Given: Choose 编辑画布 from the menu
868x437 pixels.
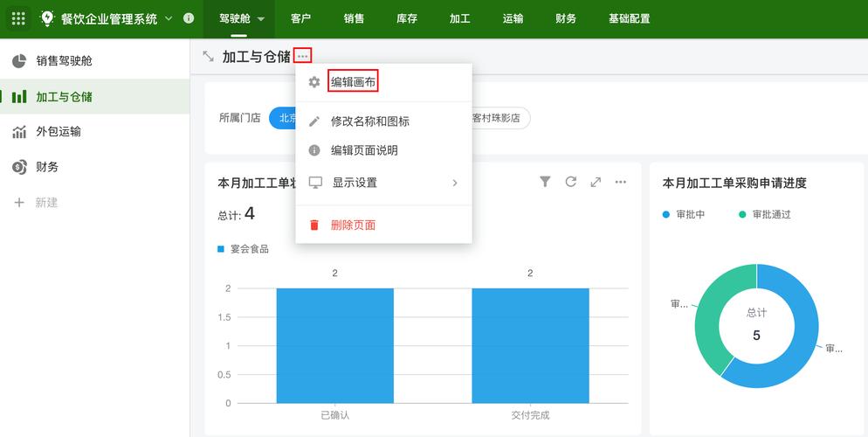Looking at the screenshot, I should 353,82.
